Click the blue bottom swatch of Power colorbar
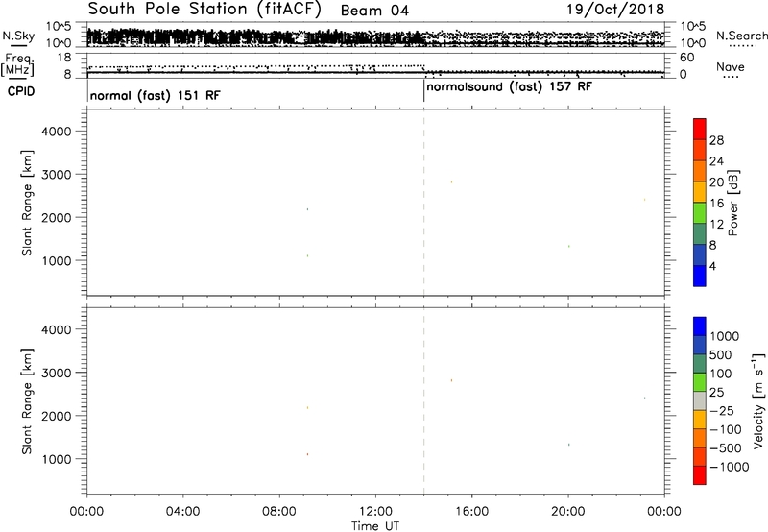Screen dimensions: 768x532 click(700, 276)
